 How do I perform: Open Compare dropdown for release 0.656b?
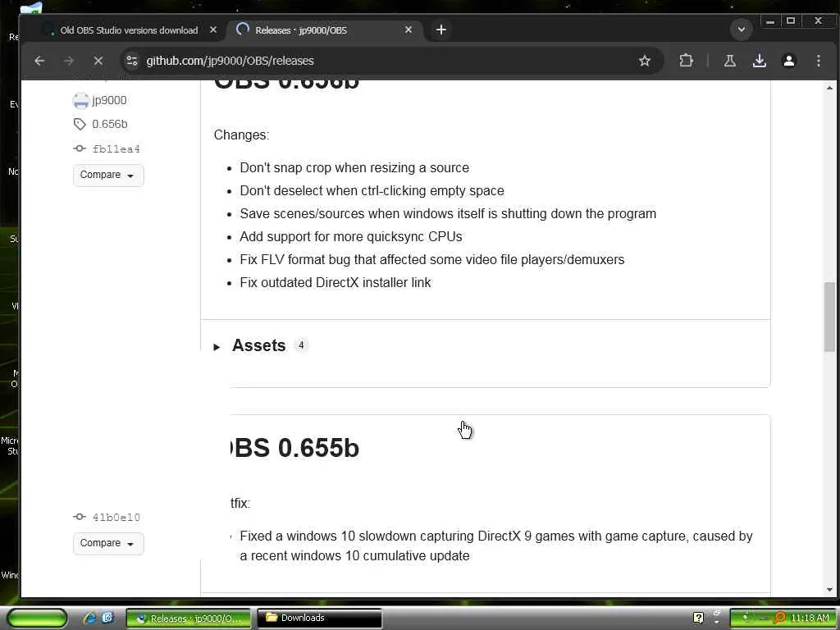pyautogui.click(x=108, y=176)
